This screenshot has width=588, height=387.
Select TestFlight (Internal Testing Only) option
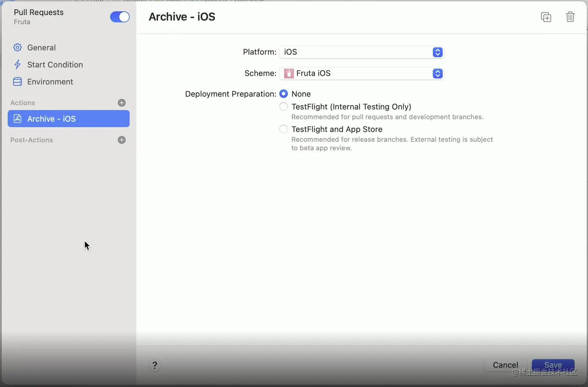tap(284, 107)
